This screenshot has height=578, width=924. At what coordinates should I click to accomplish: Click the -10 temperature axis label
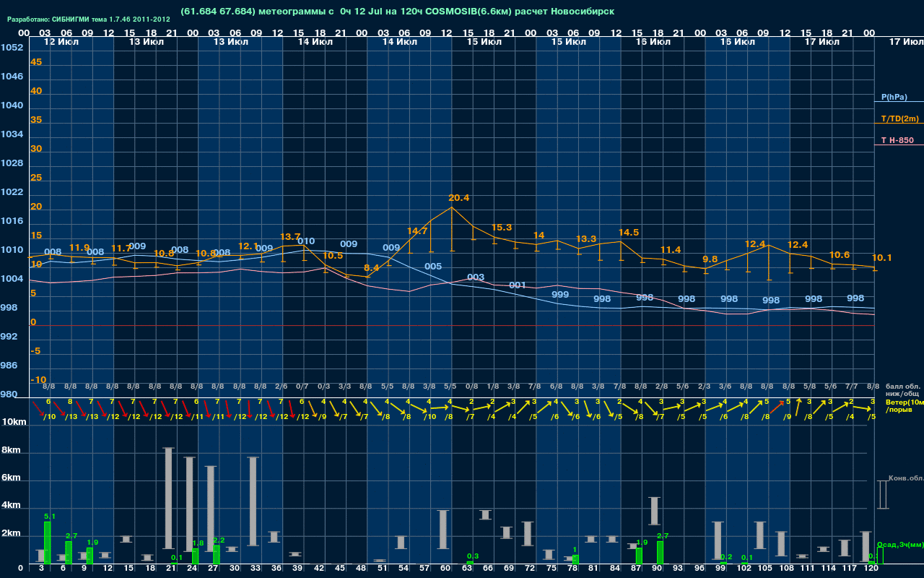click(39, 380)
